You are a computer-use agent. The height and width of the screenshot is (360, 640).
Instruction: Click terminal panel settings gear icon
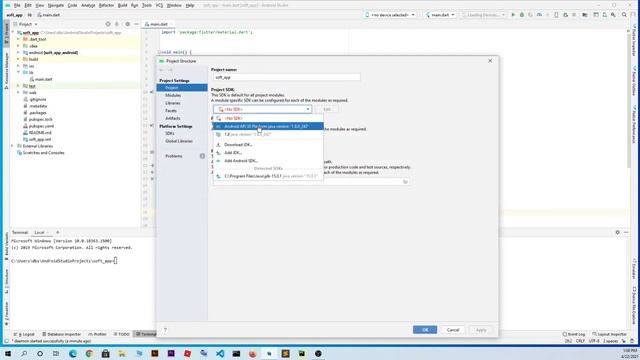(x=618, y=232)
